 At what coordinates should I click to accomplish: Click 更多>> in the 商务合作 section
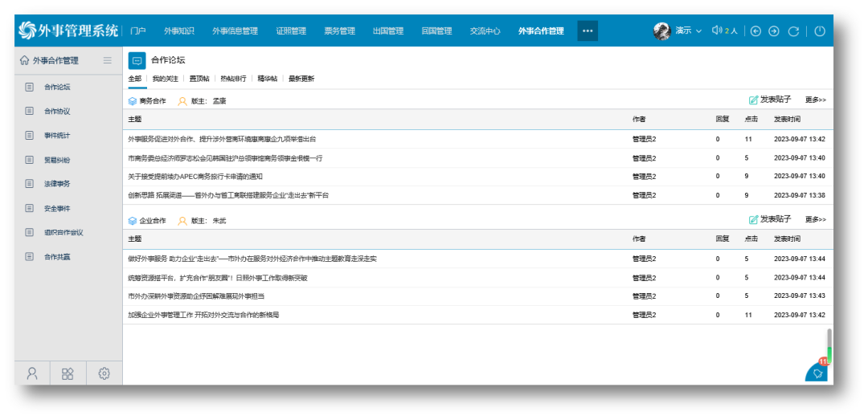815,100
